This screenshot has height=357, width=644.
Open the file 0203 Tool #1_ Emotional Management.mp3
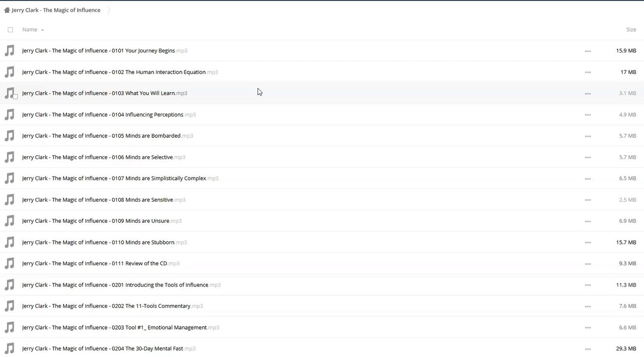120,327
